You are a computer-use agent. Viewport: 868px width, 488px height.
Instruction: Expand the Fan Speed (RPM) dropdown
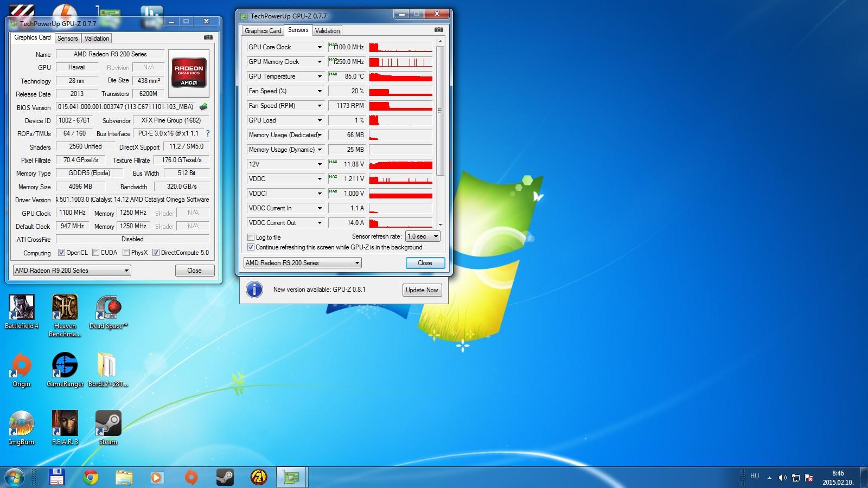coord(320,106)
